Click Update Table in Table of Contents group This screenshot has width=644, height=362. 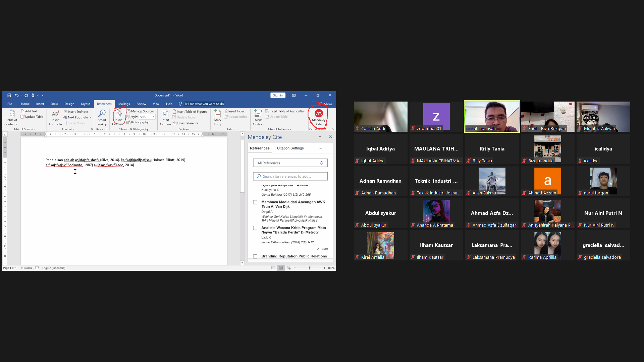point(32,117)
